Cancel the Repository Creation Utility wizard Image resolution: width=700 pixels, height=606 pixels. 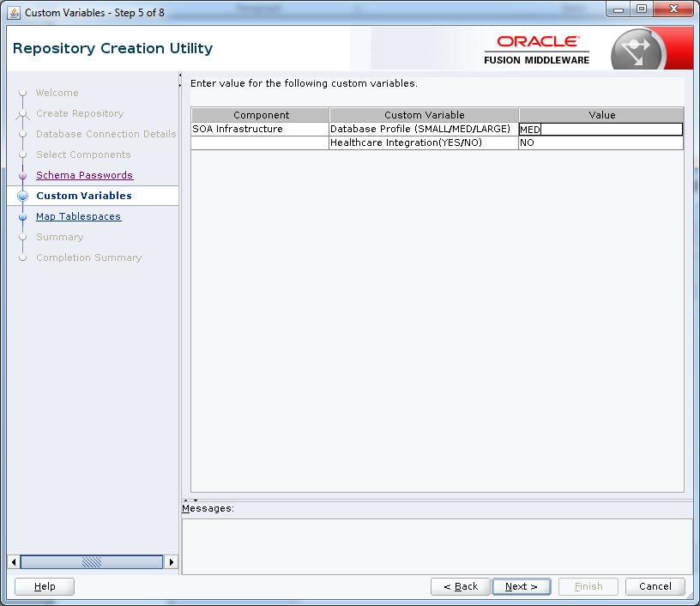pyautogui.click(x=655, y=586)
